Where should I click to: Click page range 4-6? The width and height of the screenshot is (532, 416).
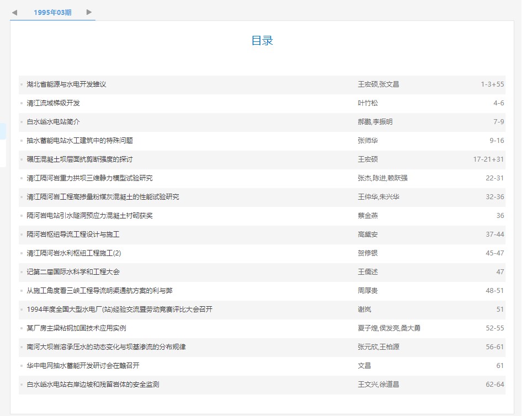(499, 103)
